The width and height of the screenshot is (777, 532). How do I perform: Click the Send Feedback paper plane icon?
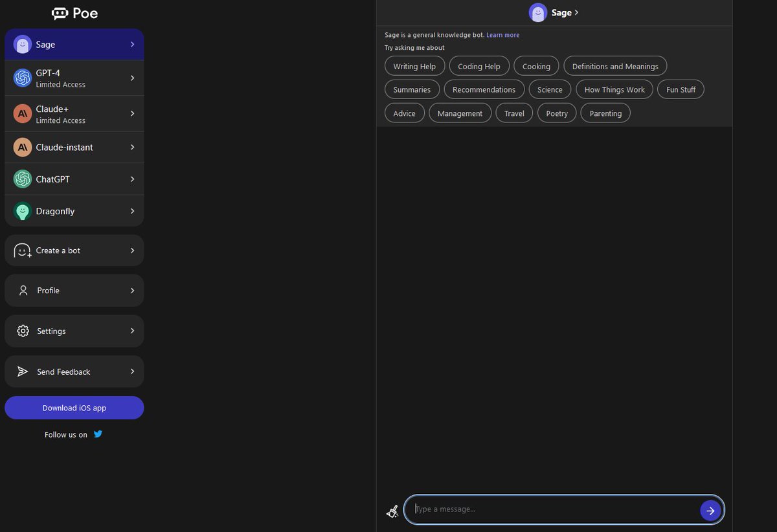click(x=23, y=371)
